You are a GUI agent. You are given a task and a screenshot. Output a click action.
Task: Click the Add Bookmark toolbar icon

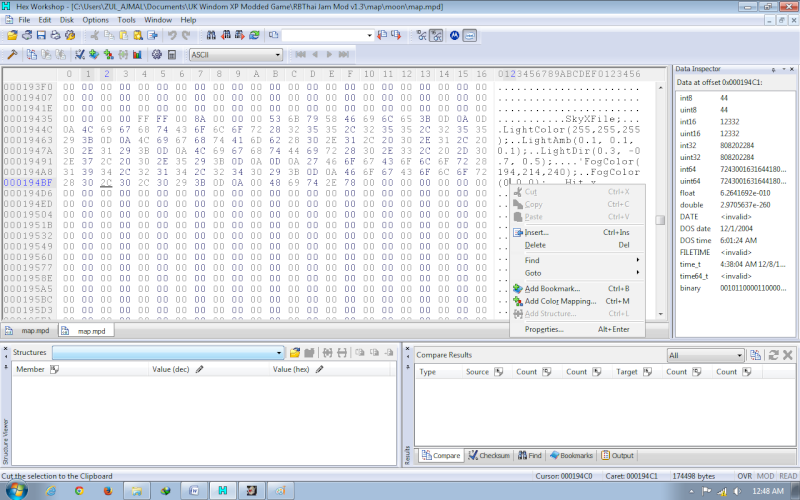[94, 55]
